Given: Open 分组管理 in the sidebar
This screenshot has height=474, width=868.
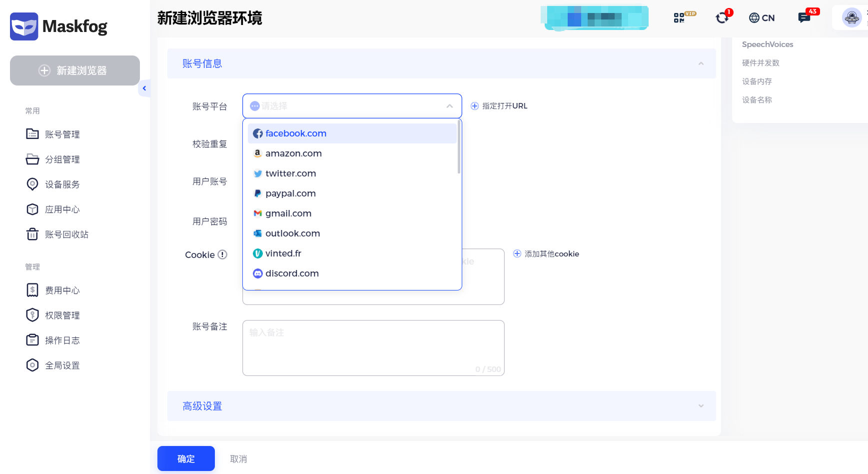Looking at the screenshot, I should [62, 159].
